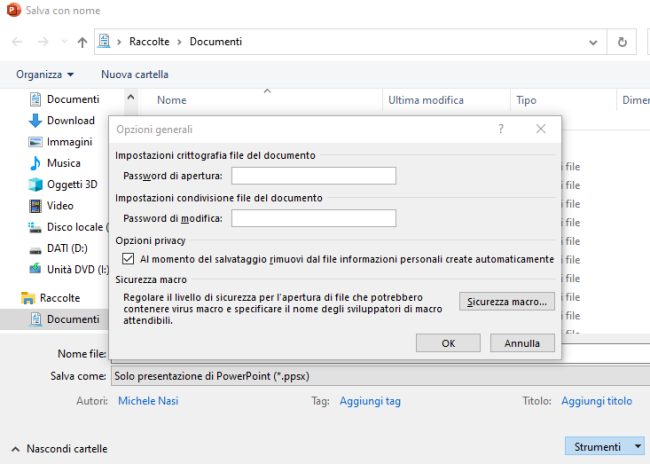Screen dimensions: 650x464
Task: Focus the Password di modifica field
Action: [313, 218]
